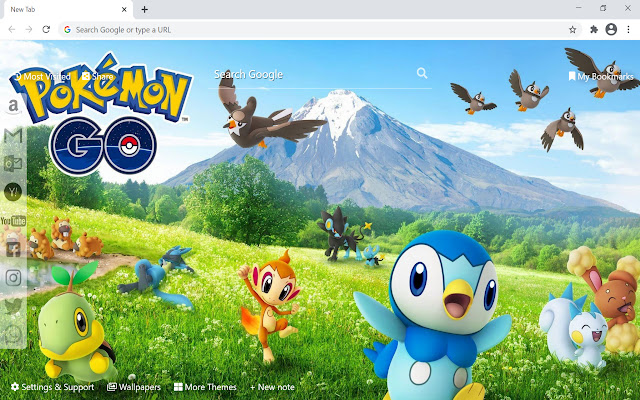Open My Bookmarks
This screenshot has height=400, width=640.
click(601, 76)
